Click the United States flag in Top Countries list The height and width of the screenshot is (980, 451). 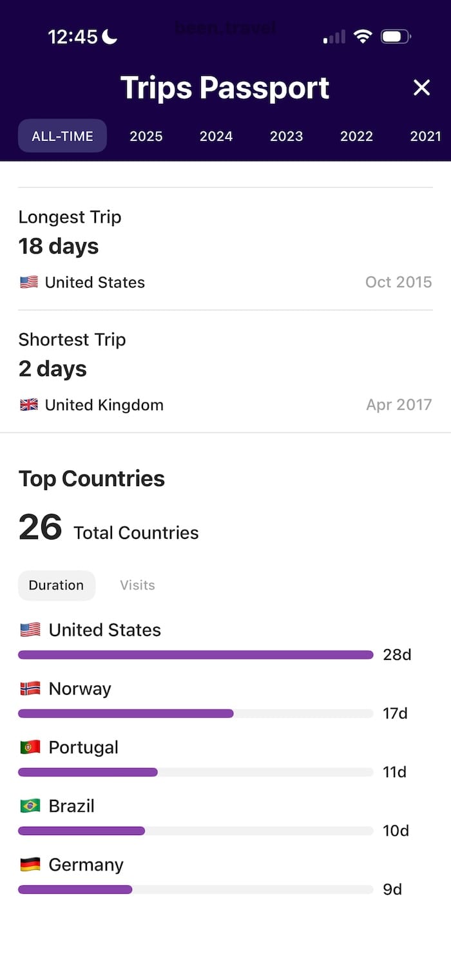click(x=30, y=629)
